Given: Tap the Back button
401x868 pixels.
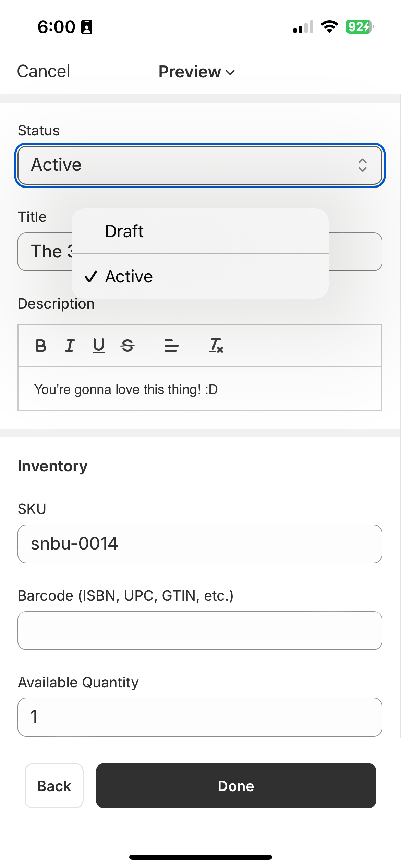Looking at the screenshot, I should (x=54, y=786).
